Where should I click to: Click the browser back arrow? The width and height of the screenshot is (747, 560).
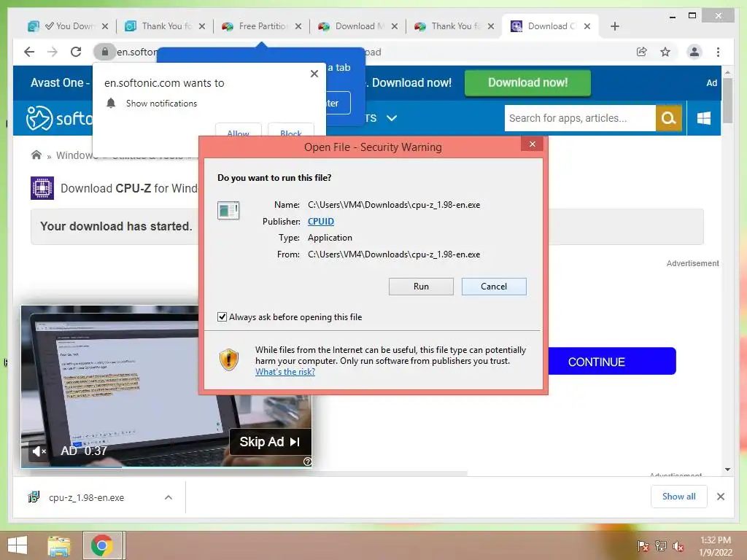tap(29, 52)
